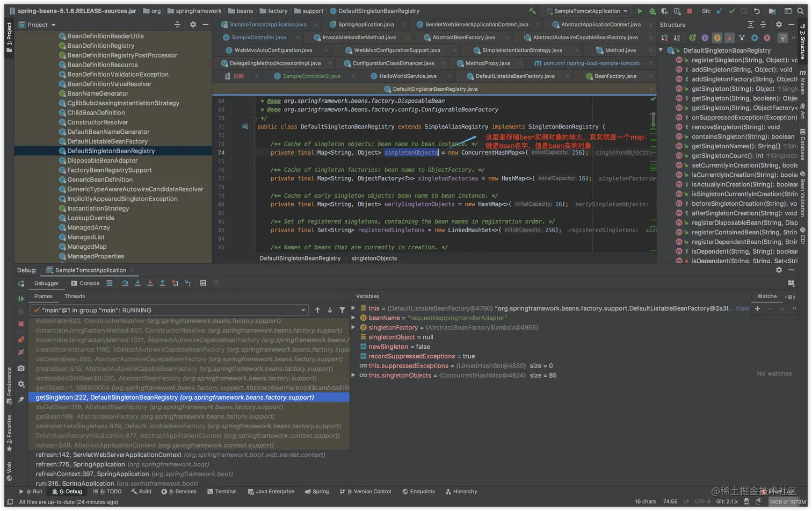This screenshot has height=511, width=812.
Task: Toggle Show Properties in Structure toolbar
Action: point(705,38)
